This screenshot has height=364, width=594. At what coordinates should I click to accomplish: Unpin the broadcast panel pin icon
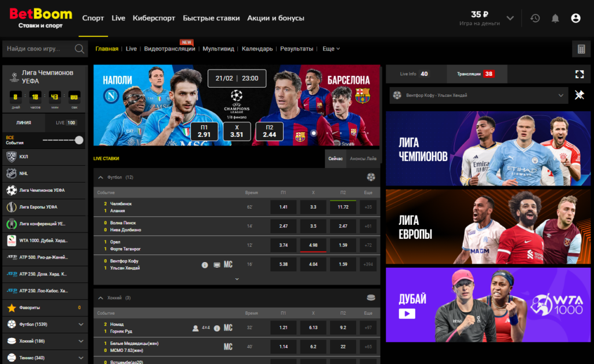(579, 95)
